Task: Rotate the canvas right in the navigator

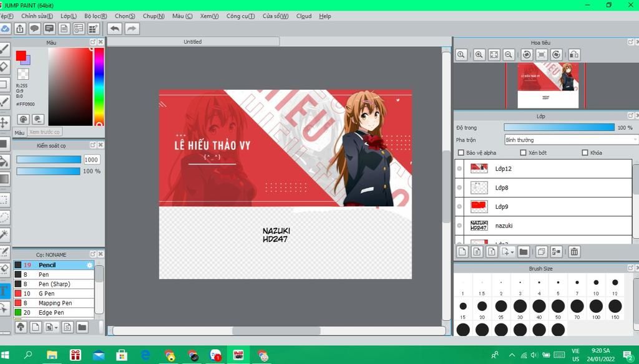Action: tap(556, 55)
